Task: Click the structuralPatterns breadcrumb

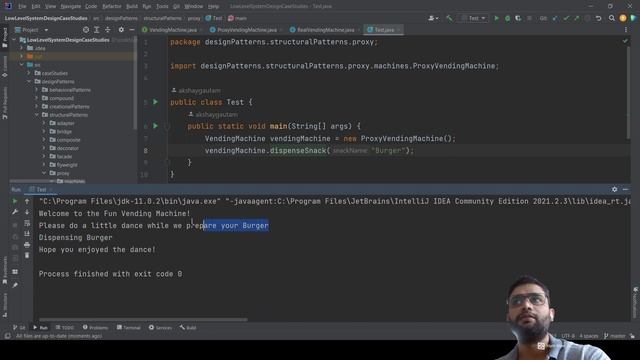Action: pyautogui.click(x=162, y=18)
